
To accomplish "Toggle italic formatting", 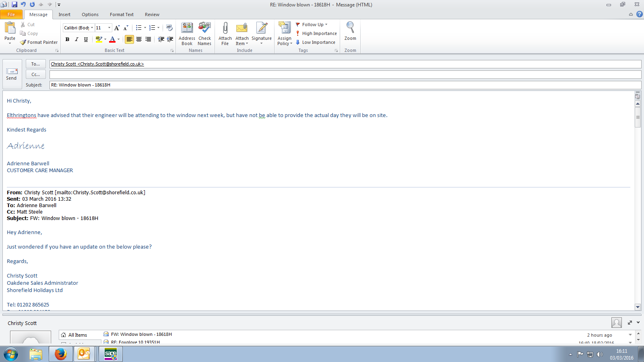I will coord(76,39).
